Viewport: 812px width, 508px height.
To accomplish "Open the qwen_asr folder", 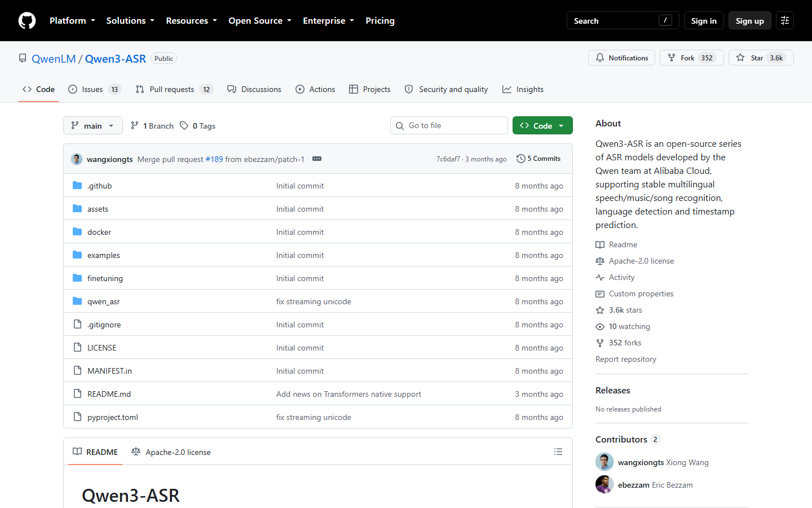I will (103, 301).
